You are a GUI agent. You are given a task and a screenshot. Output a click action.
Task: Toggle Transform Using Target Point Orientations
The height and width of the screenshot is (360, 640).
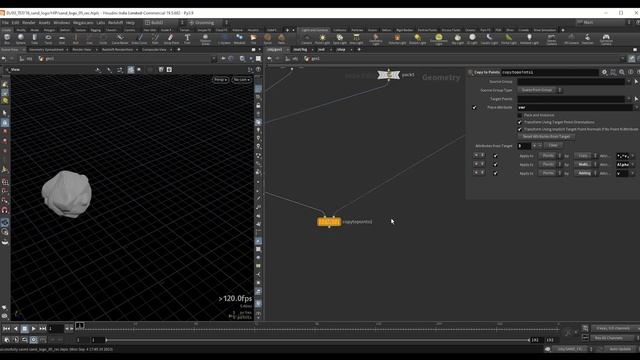click(520, 122)
